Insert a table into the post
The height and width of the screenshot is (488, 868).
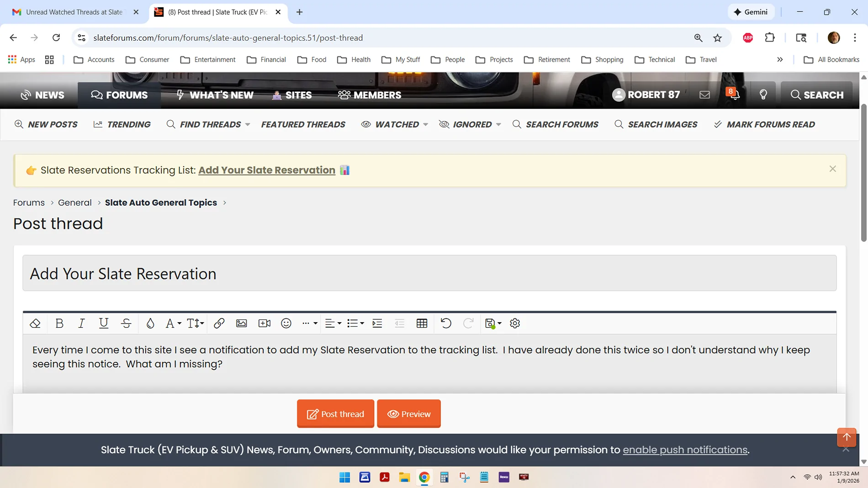coord(422,324)
